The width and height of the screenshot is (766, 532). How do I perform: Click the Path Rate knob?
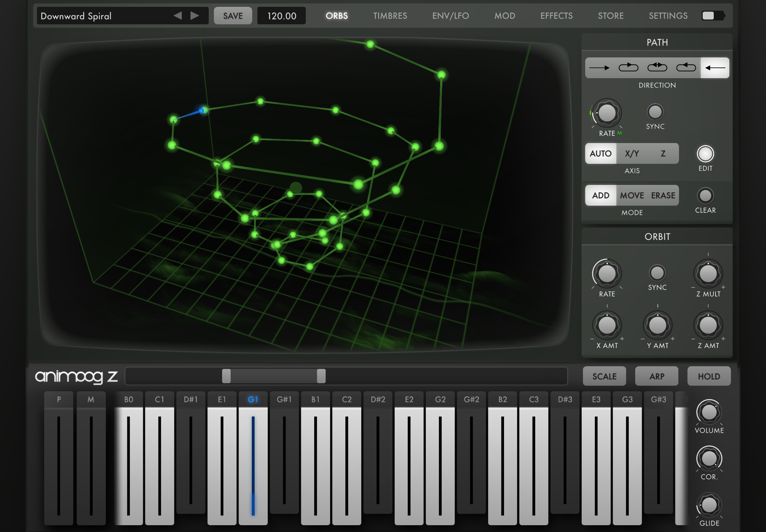607,113
